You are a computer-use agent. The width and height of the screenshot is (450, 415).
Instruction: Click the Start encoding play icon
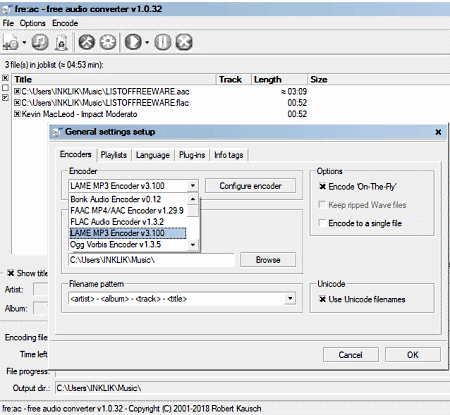[133, 42]
